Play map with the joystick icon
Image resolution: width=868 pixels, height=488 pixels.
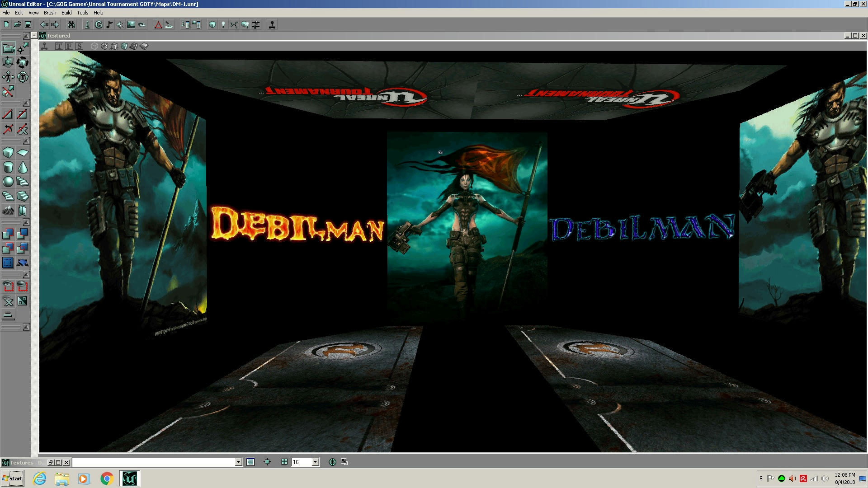[x=272, y=24]
